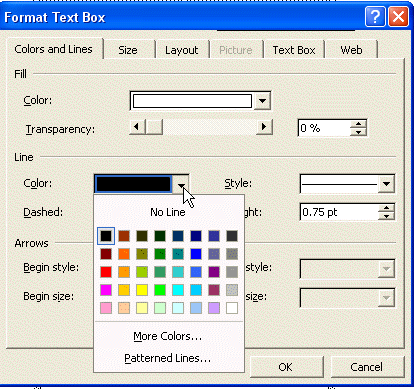Open the Fill Color dropdown
The height and width of the screenshot is (389, 415).
[262, 101]
